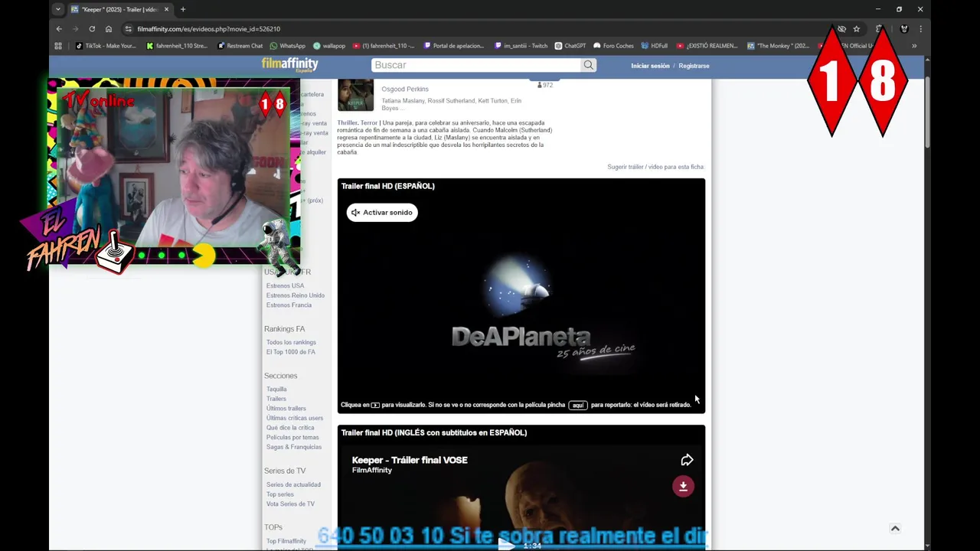Open the Top Filmaffinity link

286,541
